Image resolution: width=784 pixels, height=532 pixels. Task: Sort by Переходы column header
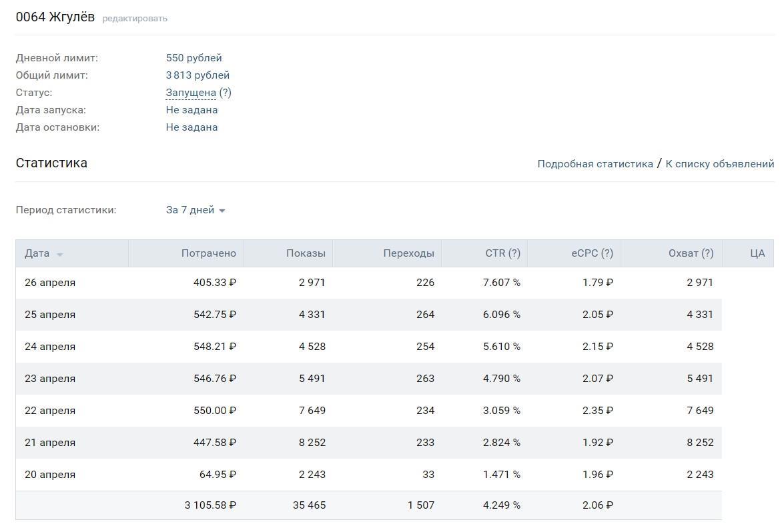[408, 253]
